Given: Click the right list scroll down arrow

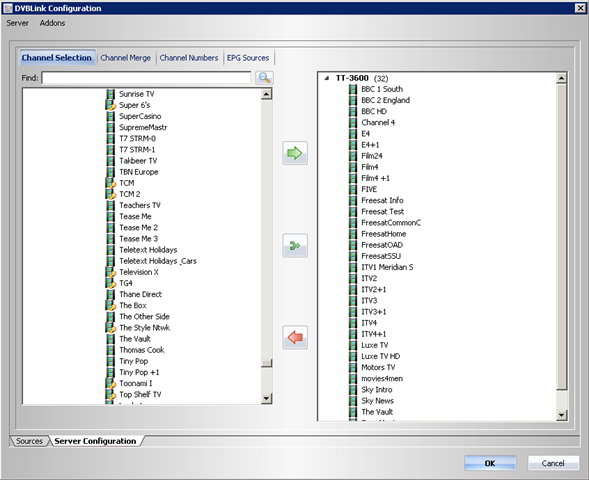Looking at the screenshot, I should pos(561,415).
